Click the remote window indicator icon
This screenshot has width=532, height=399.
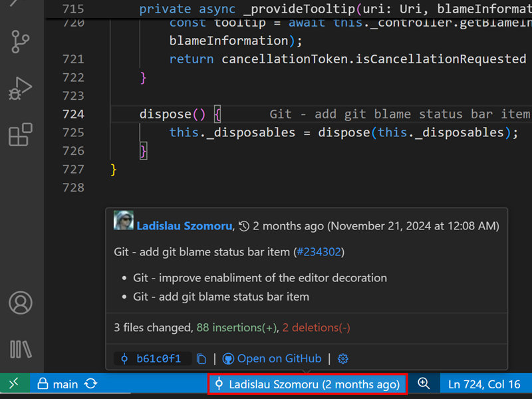coord(13,384)
